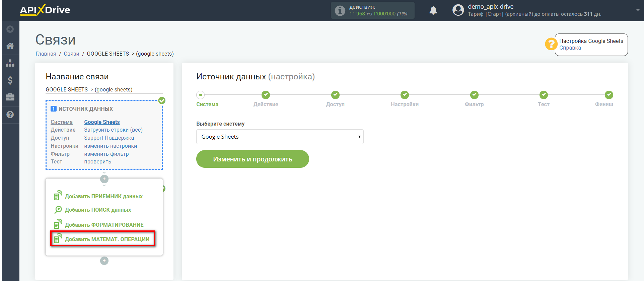Open the briefcase icon in sidebar

pos(10,97)
